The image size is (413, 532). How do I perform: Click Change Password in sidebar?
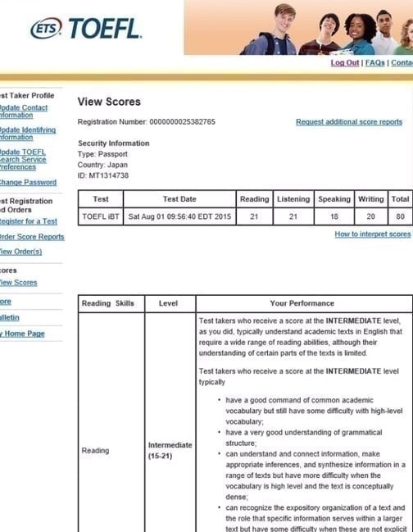click(28, 182)
